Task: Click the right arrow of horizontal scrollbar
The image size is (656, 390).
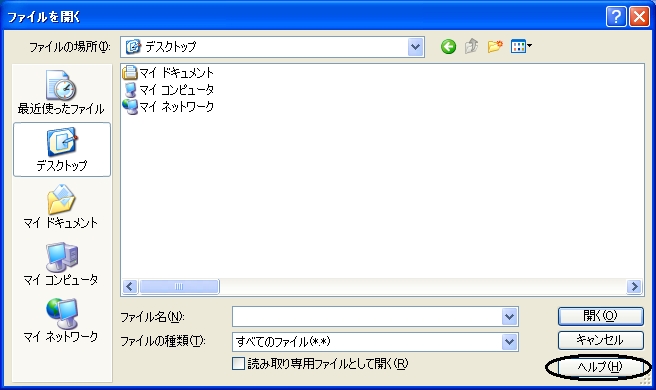Action: pos(634,287)
